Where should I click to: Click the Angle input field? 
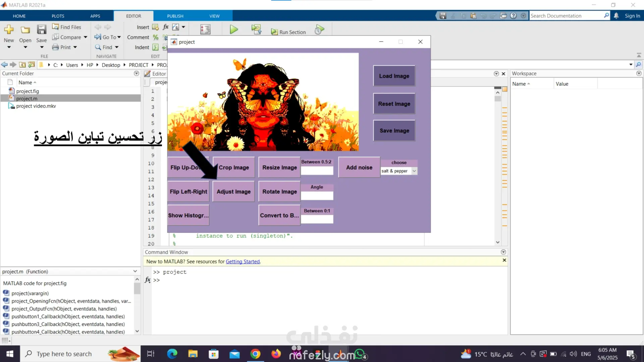[x=317, y=195]
